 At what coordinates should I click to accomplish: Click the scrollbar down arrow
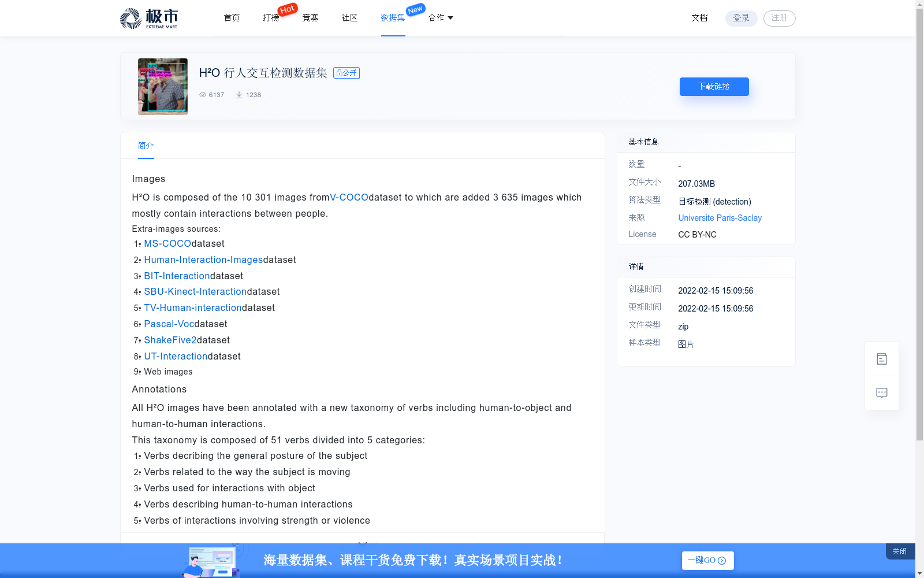pos(919,573)
